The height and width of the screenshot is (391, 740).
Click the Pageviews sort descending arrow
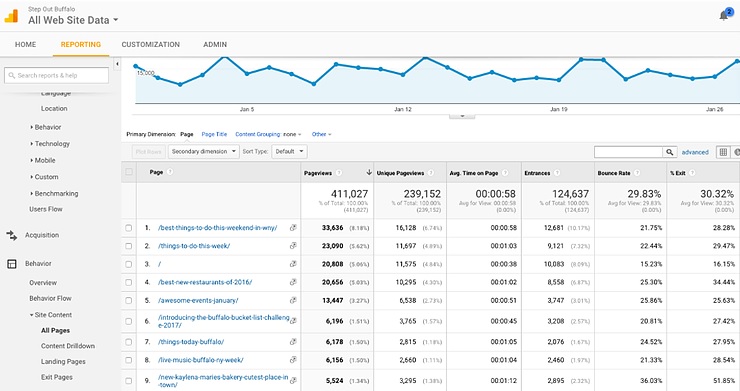[x=369, y=172]
